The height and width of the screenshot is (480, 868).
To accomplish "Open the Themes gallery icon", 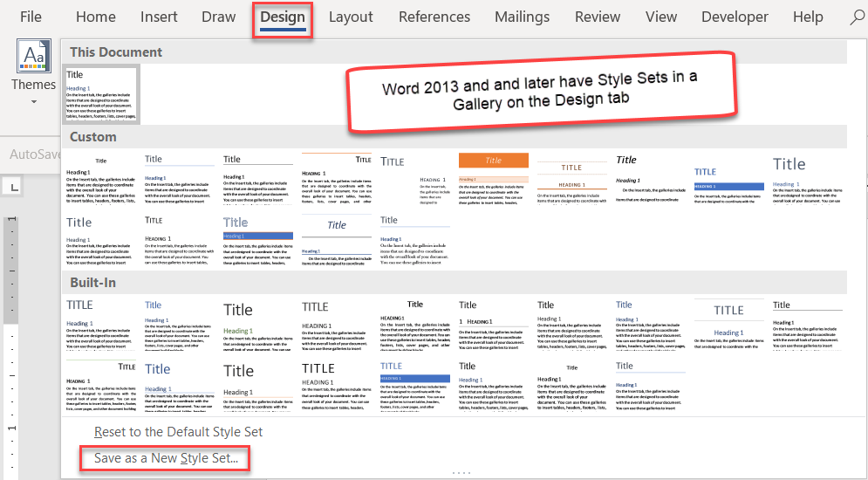I will tap(34, 56).
